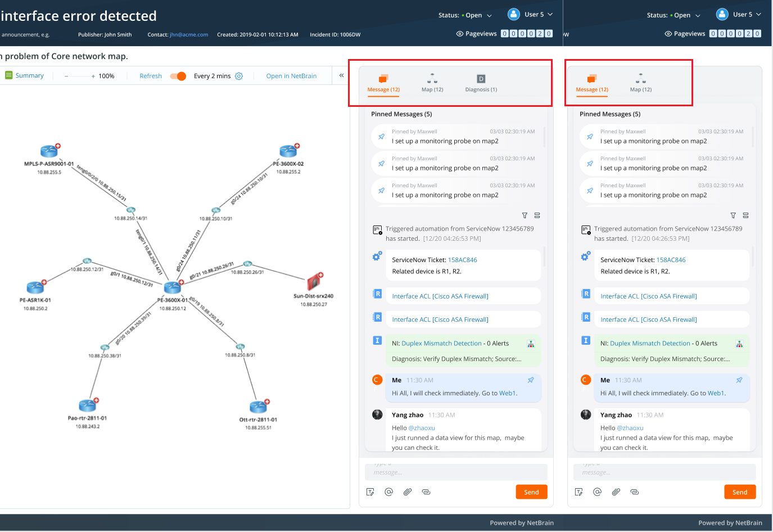Attach a file using the paperclip icon
The width and height of the screenshot is (773, 532).
click(x=407, y=492)
